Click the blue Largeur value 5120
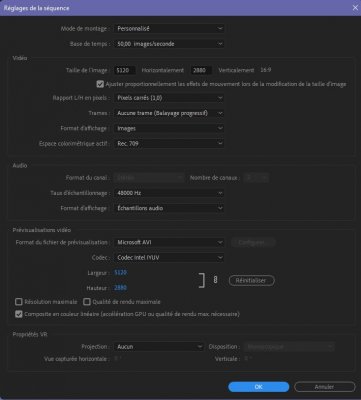361x400 pixels. 120,273
